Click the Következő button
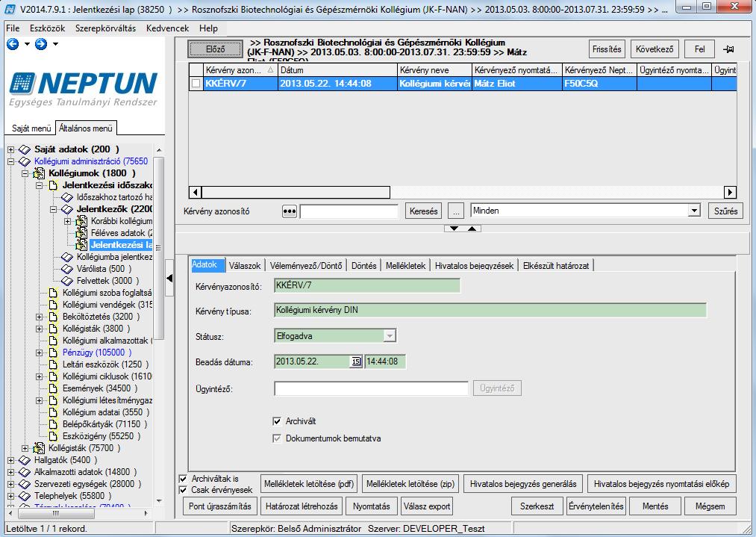This screenshot has width=756, height=537. click(655, 49)
